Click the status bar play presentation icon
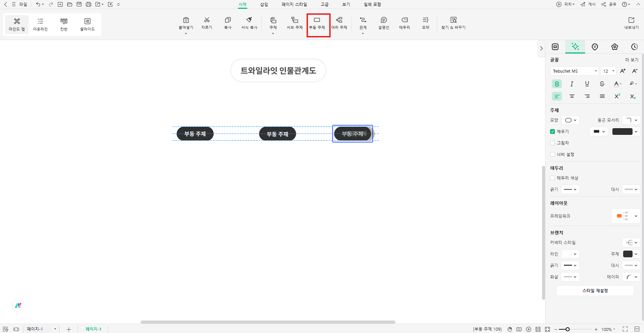The width and height of the screenshot is (644, 333). coord(529,329)
